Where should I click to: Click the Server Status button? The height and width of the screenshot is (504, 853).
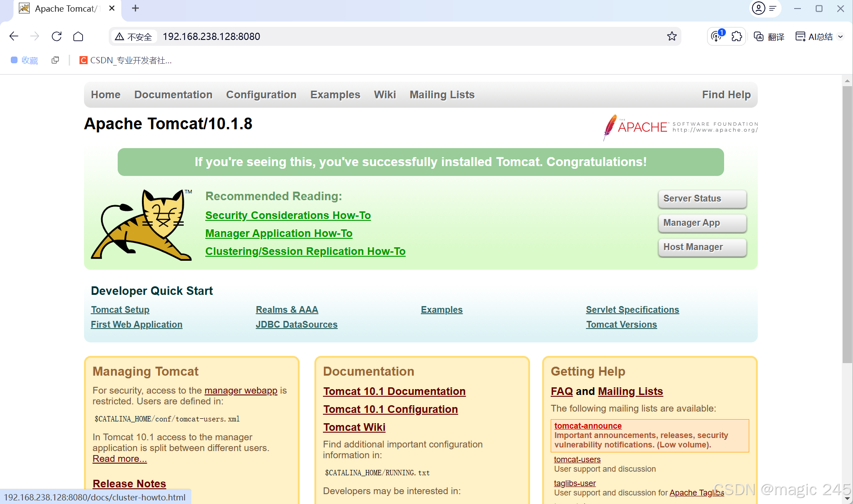click(x=702, y=199)
